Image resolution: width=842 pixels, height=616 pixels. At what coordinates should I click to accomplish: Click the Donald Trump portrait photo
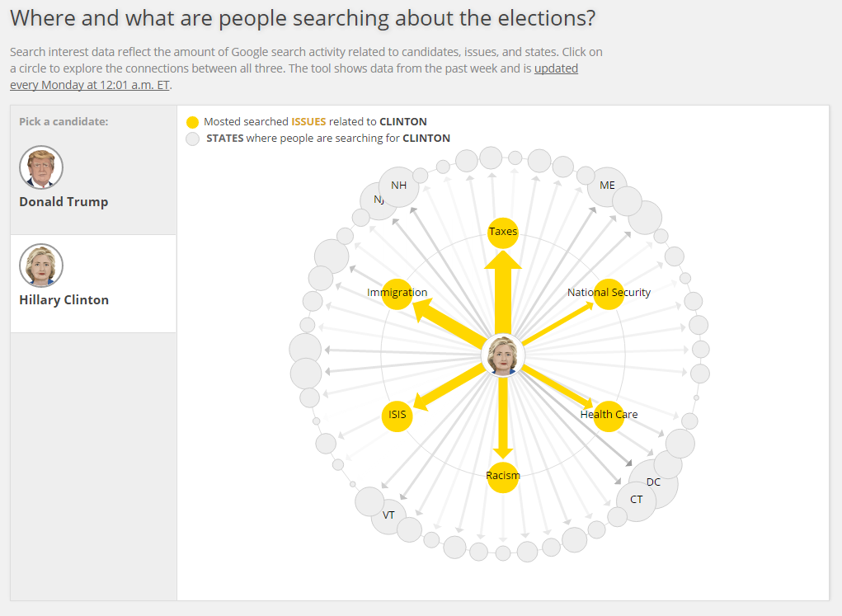[41, 167]
